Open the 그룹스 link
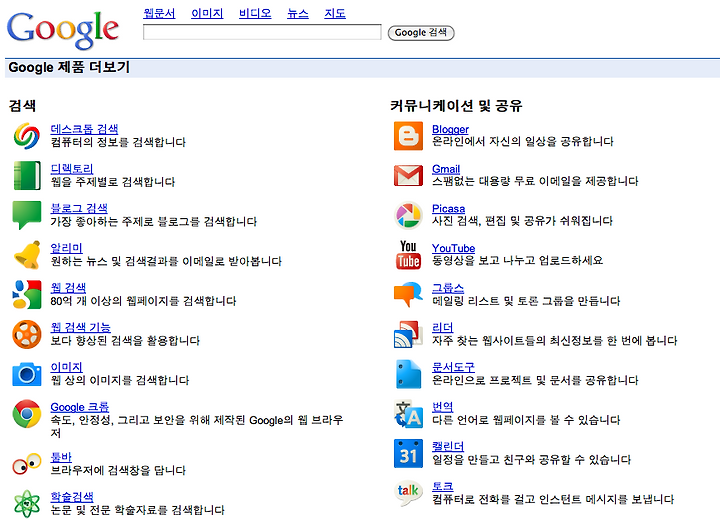 click(x=448, y=288)
